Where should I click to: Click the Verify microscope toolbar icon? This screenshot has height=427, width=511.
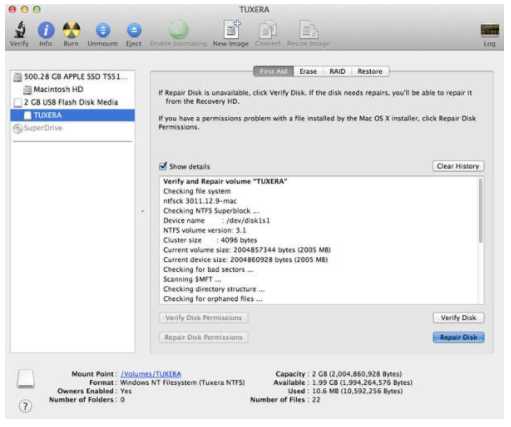coord(20,33)
